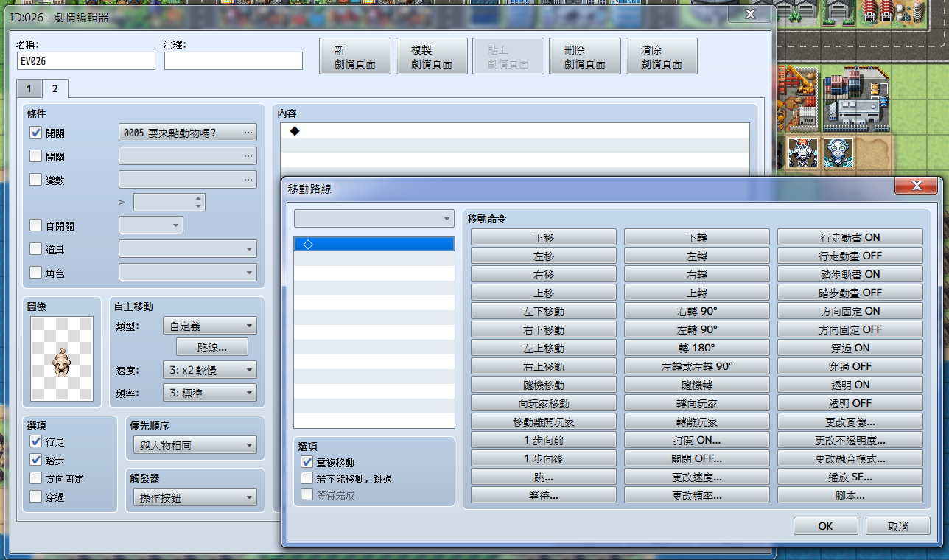Open the move route target dropdown
949x560 pixels.
tap(374, 219)
